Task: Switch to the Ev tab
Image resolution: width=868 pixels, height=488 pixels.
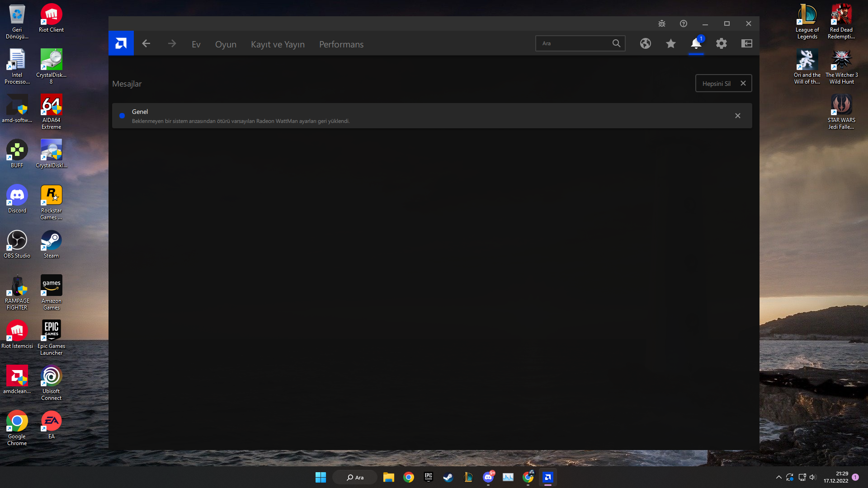Action: (196, 44)
